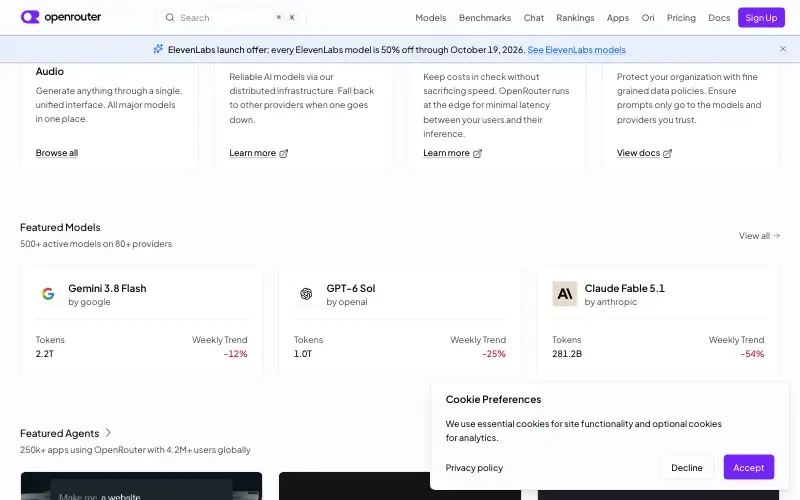The width and height of the screenshot is (800, 500).
Task: Click the Featured Agents heading
Action: point(60,433)
